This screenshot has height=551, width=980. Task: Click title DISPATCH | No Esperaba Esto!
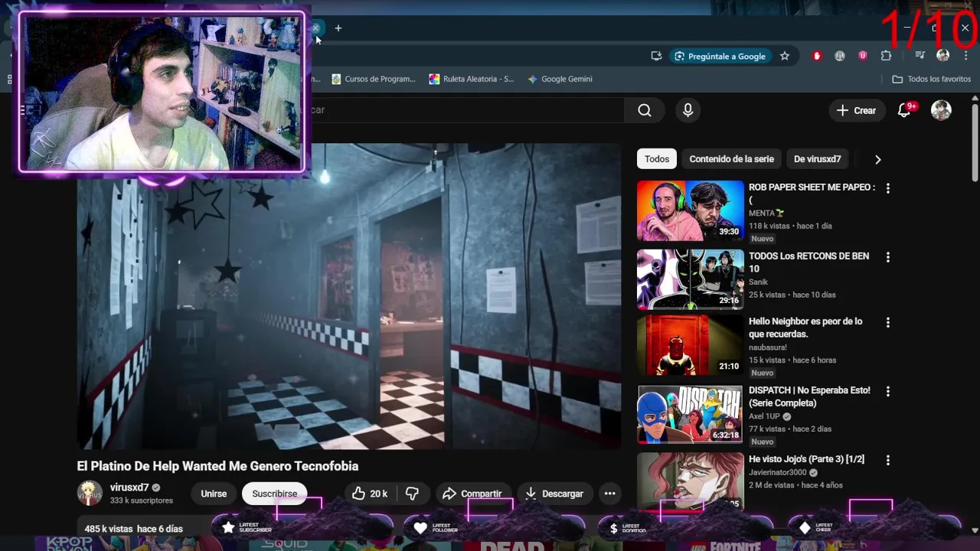click(x=809, y=396)
